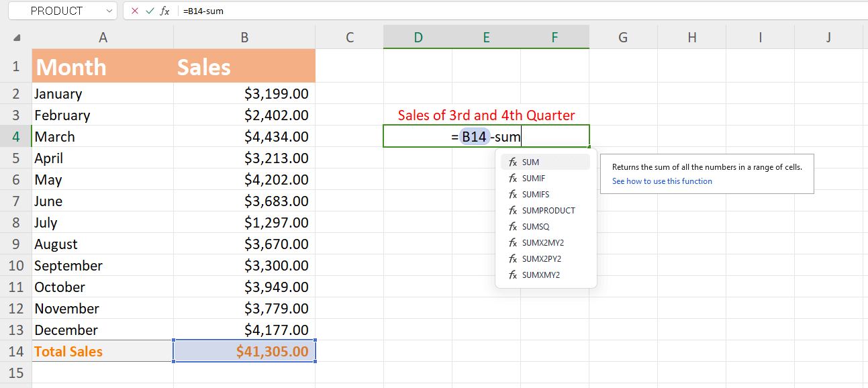The height and width of the screenshot is (388, 868).
Task: Click the fx icon beside SUMIF
Action: pyautogui.click(x=512, y=178)
